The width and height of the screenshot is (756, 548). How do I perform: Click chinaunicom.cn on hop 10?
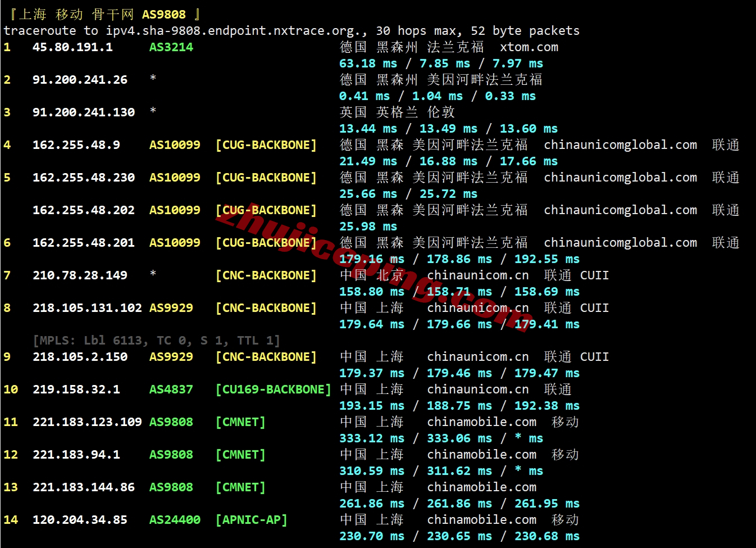click(478, 390)
